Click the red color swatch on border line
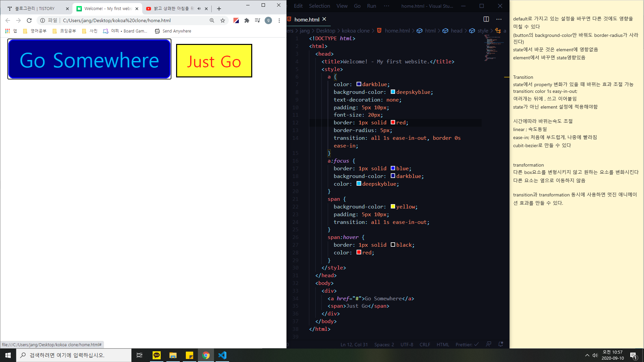Viewport: 644px width, 362px height. click(393, 123)
